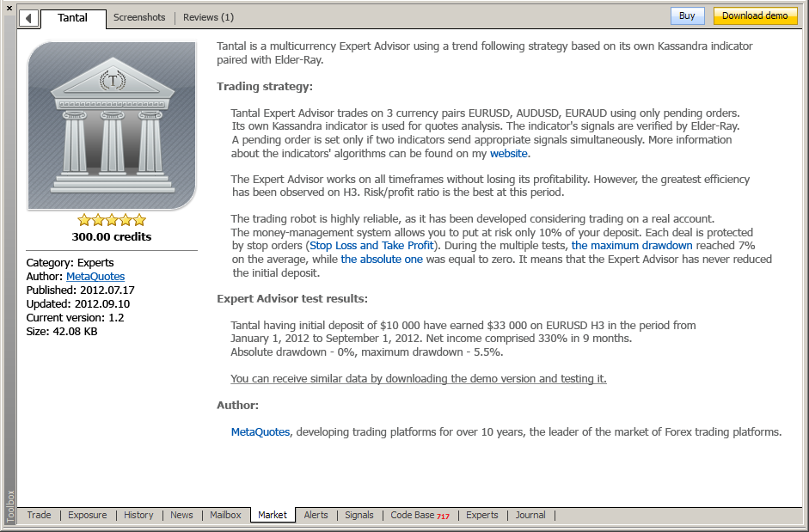The image size is (809, 532).
Task: Click the demo version download sentence link
Action: click(419, 379)
